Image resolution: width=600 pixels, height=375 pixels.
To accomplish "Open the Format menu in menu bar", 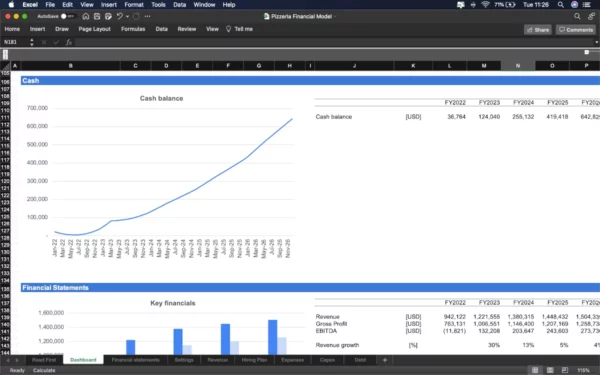I will click(134, 5).
